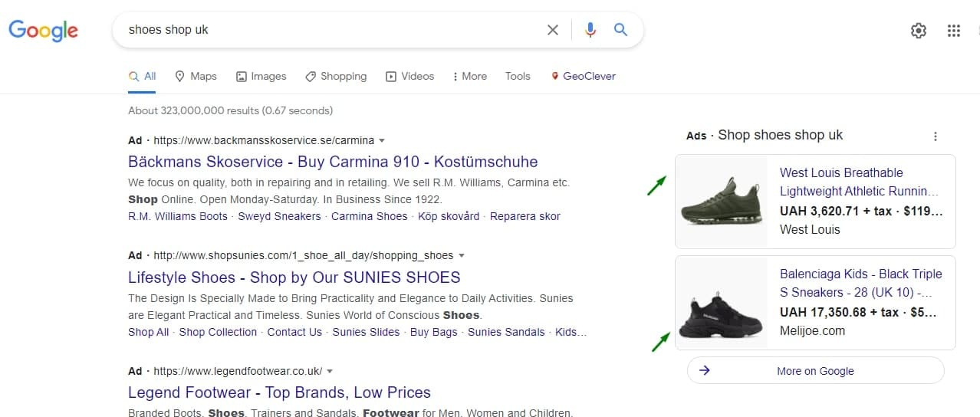The height and width of the screenshot is (417, 980).
Task: Click the Google logo
Action: pyautogui.click(x=43, y=31)
